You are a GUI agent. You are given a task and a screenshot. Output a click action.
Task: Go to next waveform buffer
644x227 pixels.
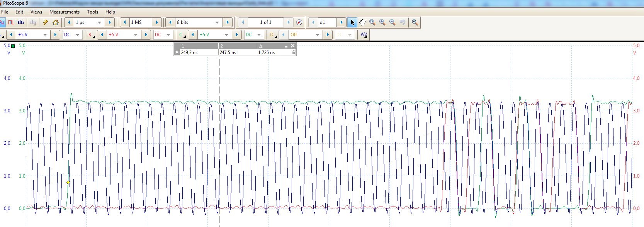(x=289, y=22)
